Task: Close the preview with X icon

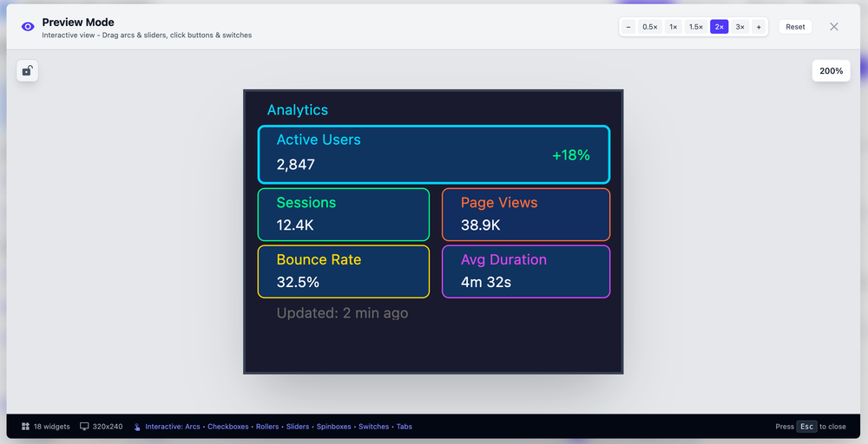Action: click(834, 27)
